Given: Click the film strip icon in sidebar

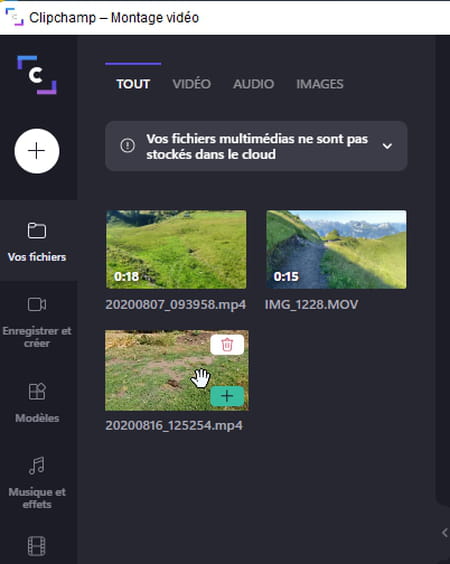Looking at the screenshot, I should click(37, 546).
